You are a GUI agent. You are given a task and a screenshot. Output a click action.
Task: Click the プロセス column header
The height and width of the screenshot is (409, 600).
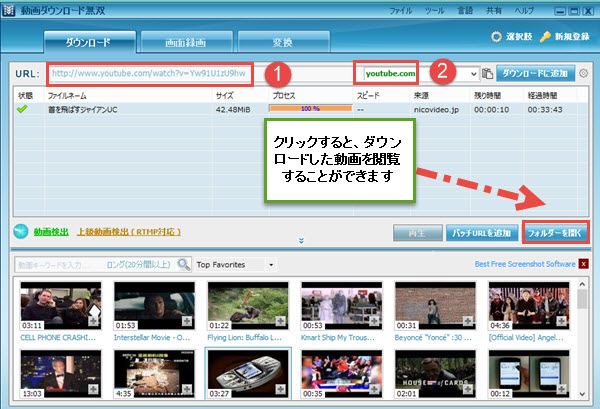pyautogui.click(x=311, y=96)
